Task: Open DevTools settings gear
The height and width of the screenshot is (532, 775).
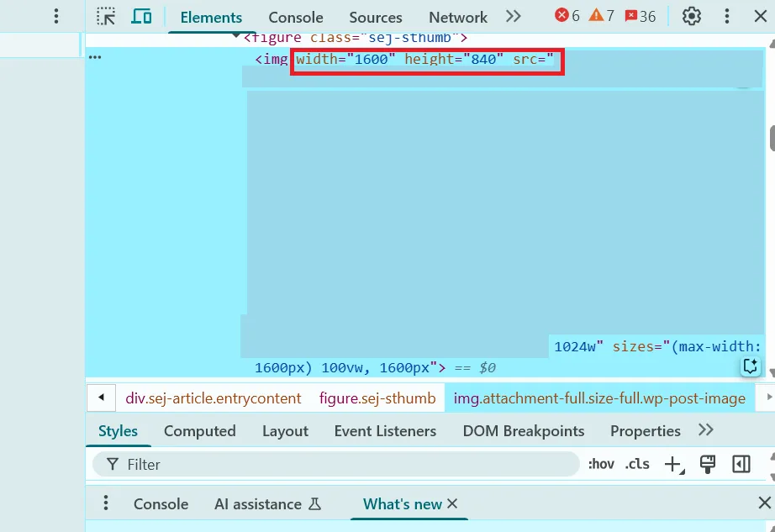Action: click(x=691, y=16)
